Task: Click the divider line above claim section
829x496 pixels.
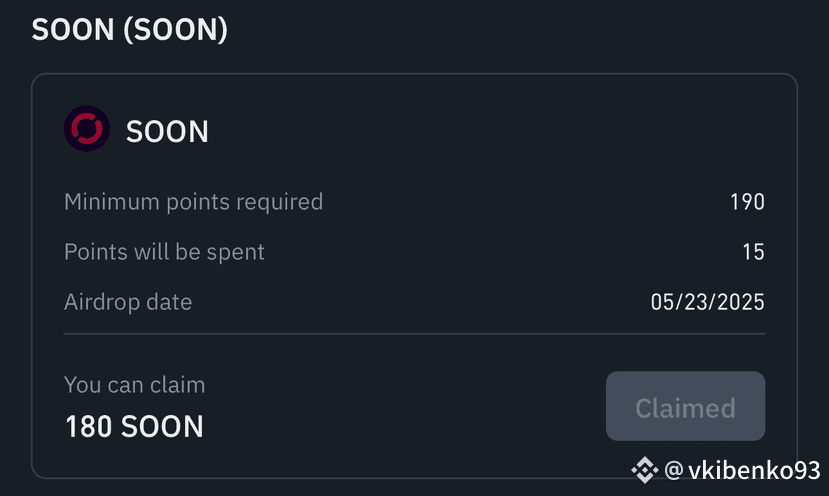Action: (414, 334)
